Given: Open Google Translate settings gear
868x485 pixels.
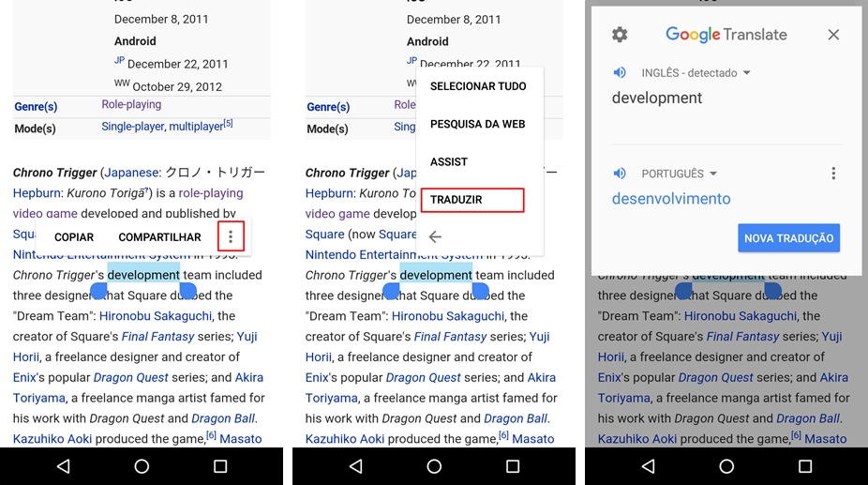Looking at the screenshot, I should pos(620,35).
